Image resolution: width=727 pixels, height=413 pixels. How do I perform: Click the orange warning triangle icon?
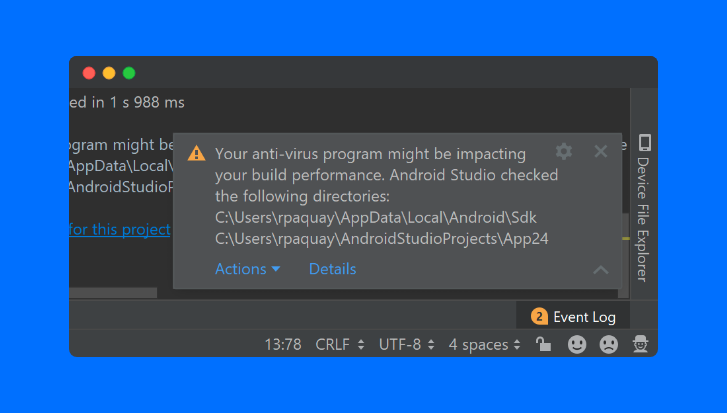(197, 153)
